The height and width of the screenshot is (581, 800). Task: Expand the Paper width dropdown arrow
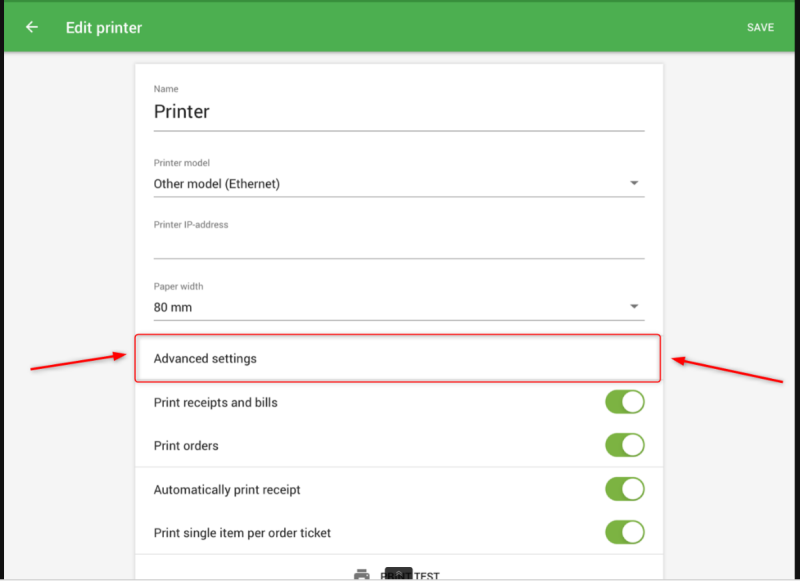[634, 306]
